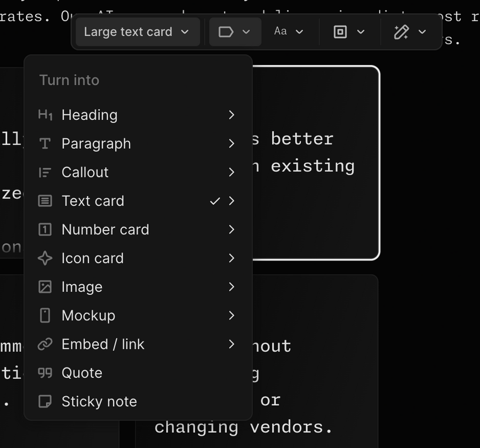Click the Embed / link option
This screenshot has height=448, width=480.
coord(103,344)
